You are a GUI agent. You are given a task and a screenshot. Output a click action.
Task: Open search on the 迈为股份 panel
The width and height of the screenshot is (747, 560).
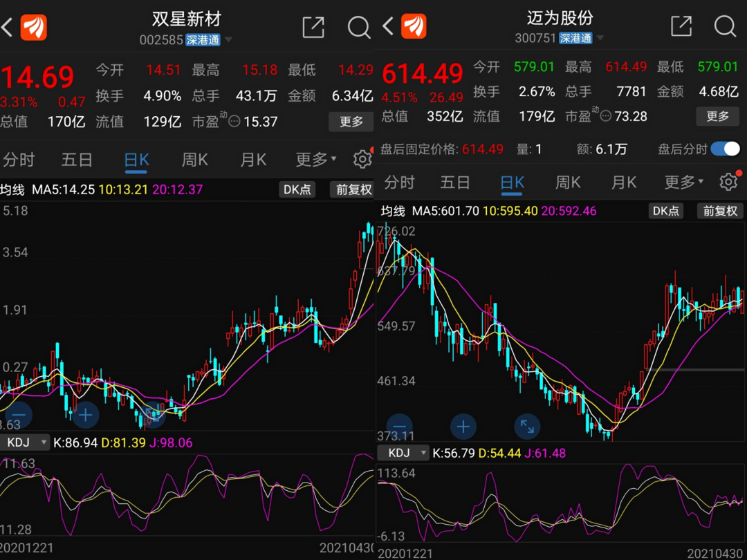pyautogui.click(x=725, y=27)
